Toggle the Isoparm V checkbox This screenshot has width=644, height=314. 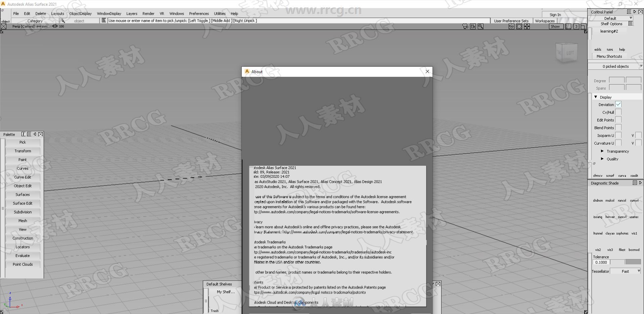(x=639, y=135)
